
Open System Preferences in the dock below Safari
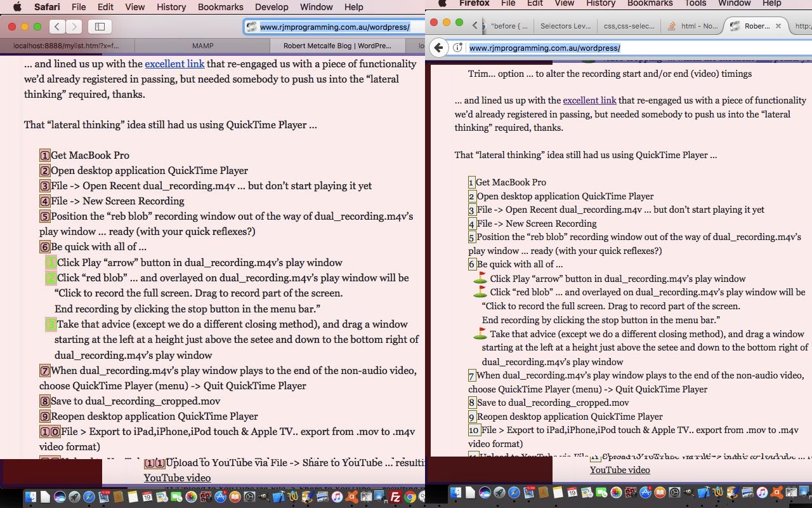[249, 497]
